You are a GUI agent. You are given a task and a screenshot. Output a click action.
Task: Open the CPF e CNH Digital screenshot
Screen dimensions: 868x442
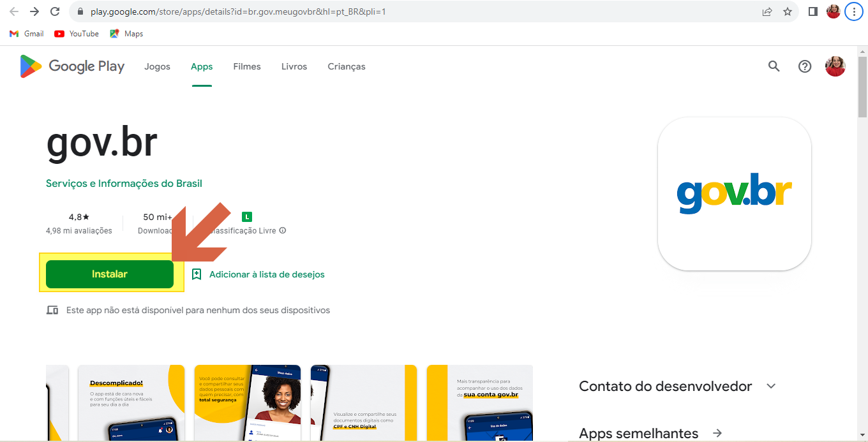tap(364, 402)
